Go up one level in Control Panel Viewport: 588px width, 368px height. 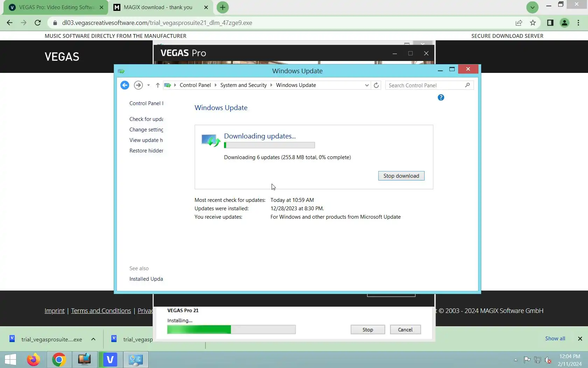[x=157, y=85]
